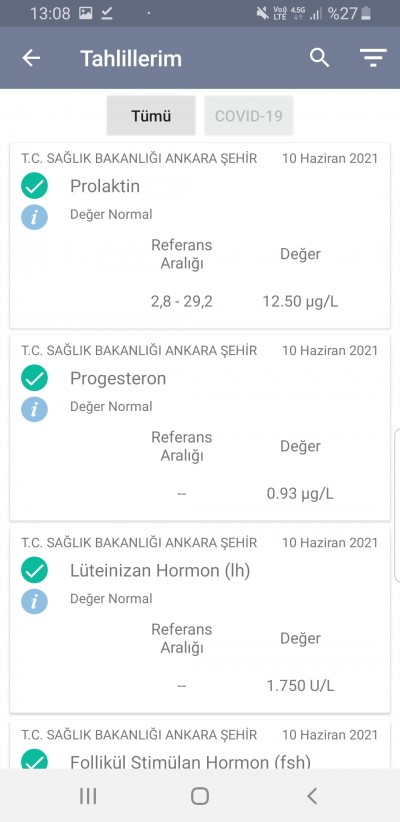Switch to the COVID-19 tab

pos(248,115)
